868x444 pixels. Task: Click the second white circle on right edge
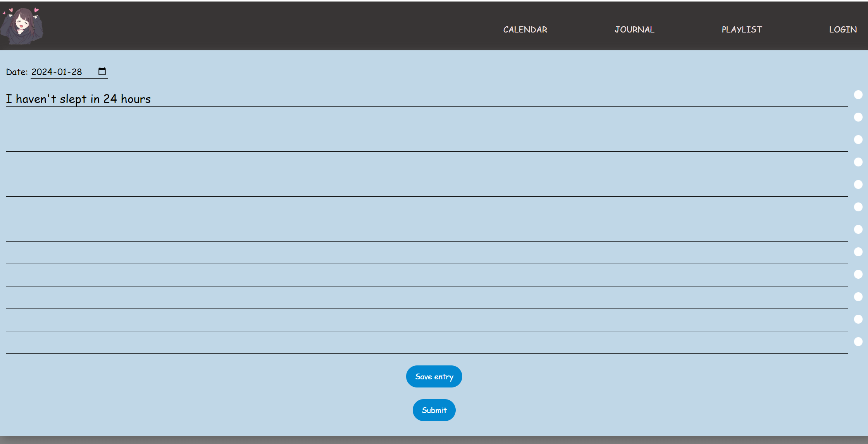(858, 117)
